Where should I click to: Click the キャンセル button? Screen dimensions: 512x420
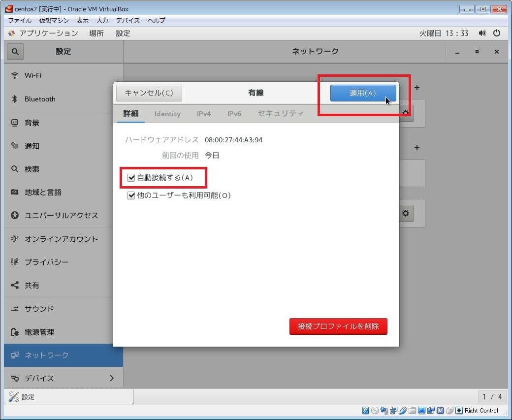[149, 93]
